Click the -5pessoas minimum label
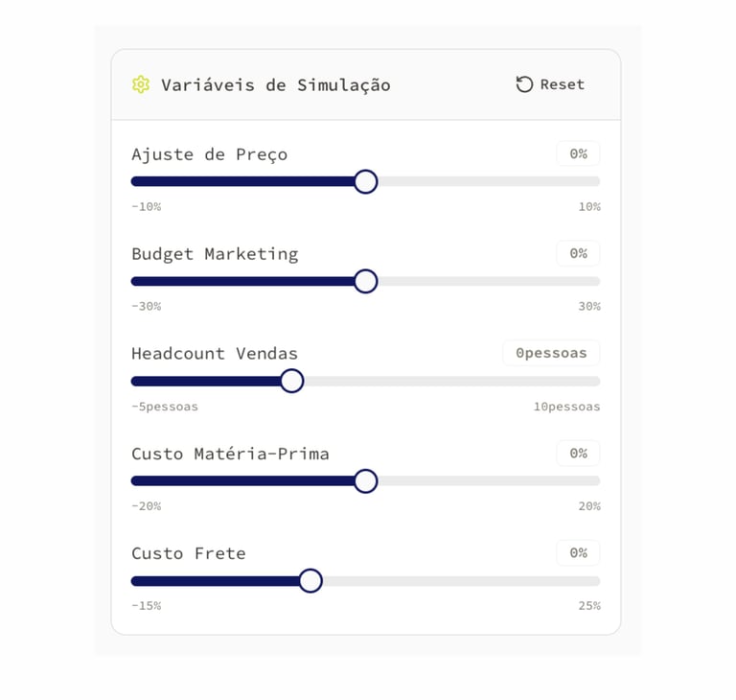This screenshot has width=736, height=700. 165,407
